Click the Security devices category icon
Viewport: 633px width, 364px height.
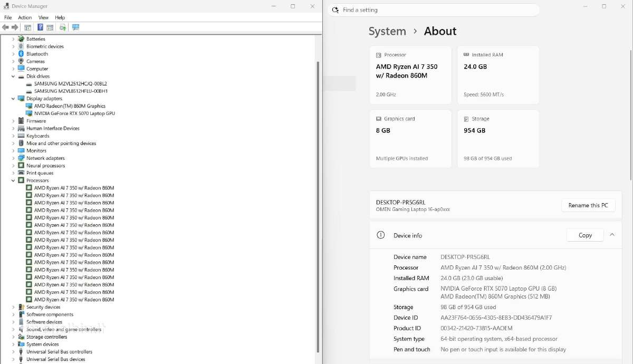tap(21, 307)
